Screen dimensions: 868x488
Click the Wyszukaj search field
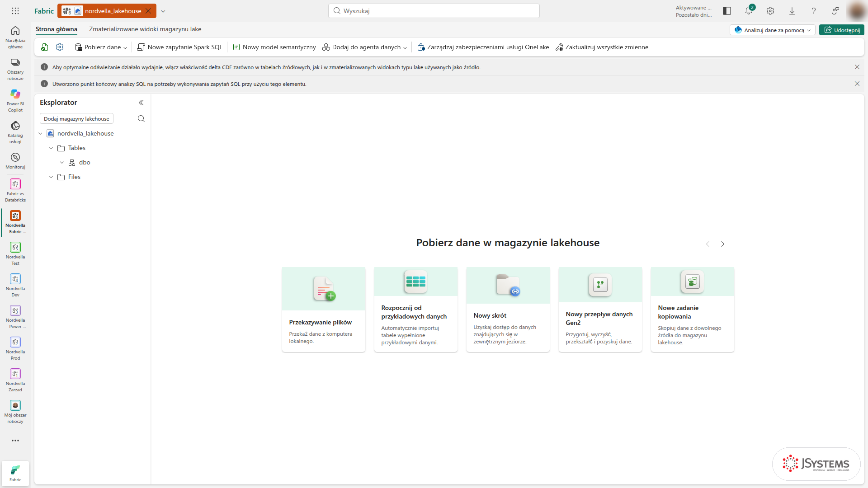pyautogui.click(x=434, y=11)
